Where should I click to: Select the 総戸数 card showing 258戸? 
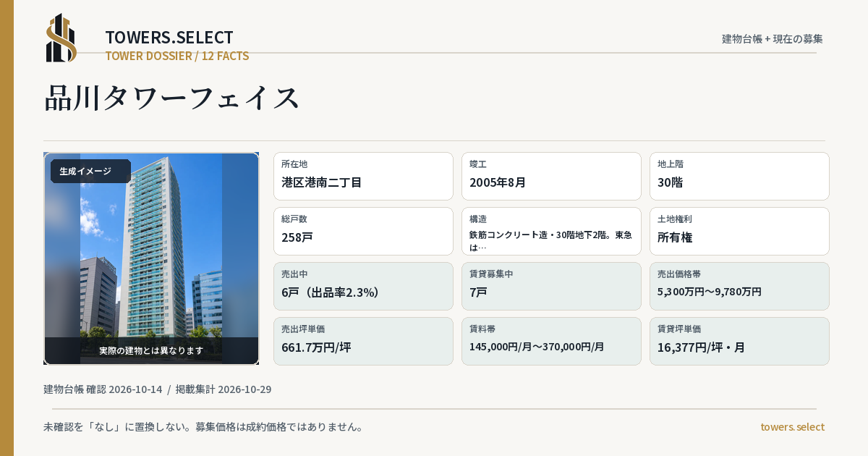point(363,231)
